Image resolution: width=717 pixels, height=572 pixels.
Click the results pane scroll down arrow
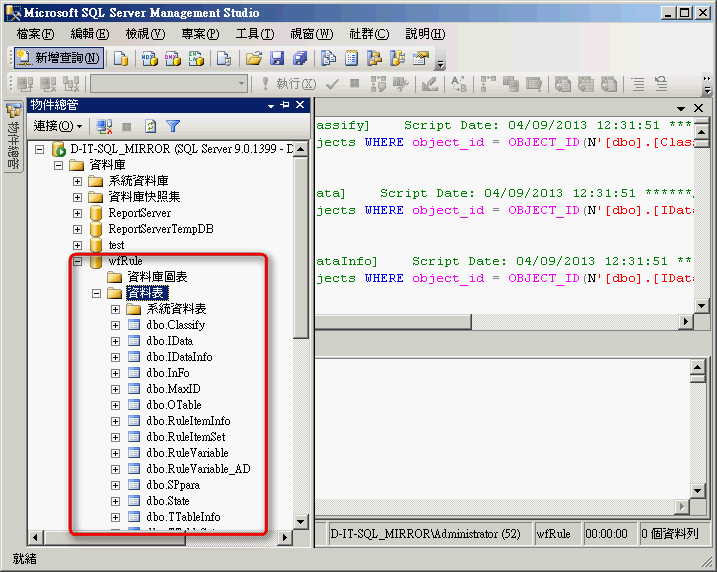tap(697, 492)
